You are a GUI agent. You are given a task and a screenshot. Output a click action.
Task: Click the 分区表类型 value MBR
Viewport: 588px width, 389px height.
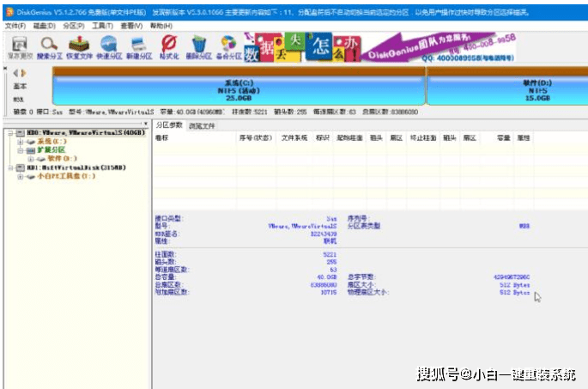click(x=524, y=226)
